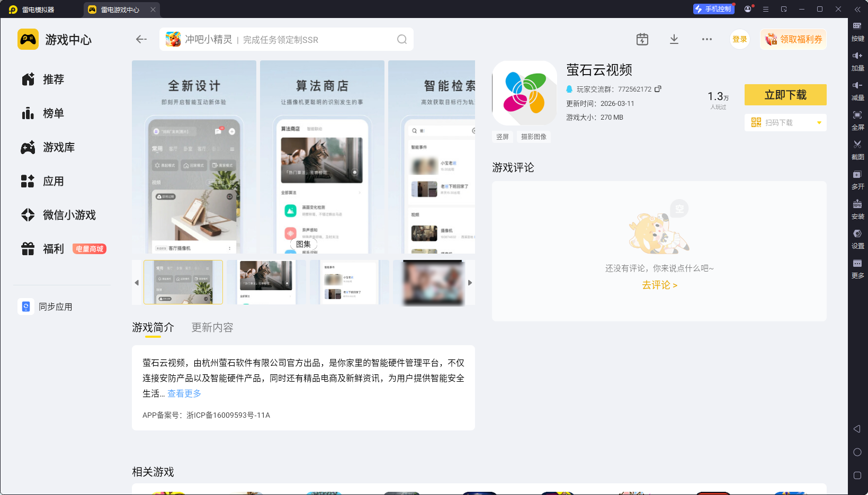
Task: Select the cat screenshot thumbnail
Action: point(266,282)
